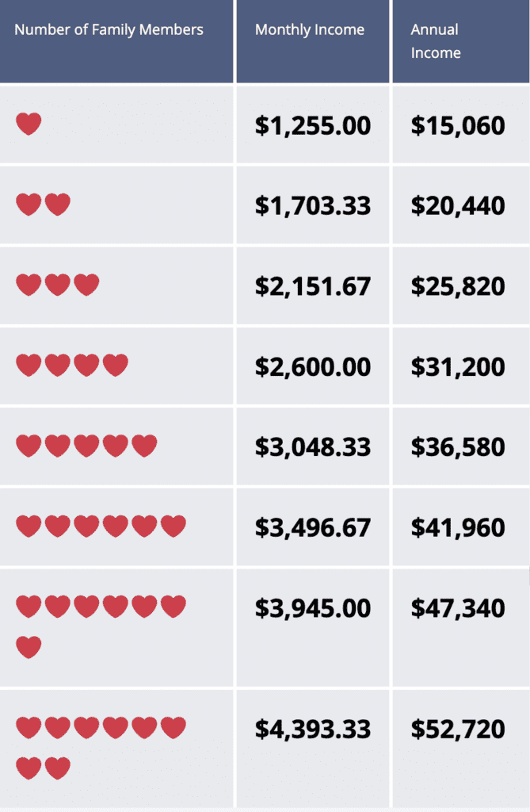Click the second heart in the two-heart row
Screen dimensions: 530x812
point(57,205)
